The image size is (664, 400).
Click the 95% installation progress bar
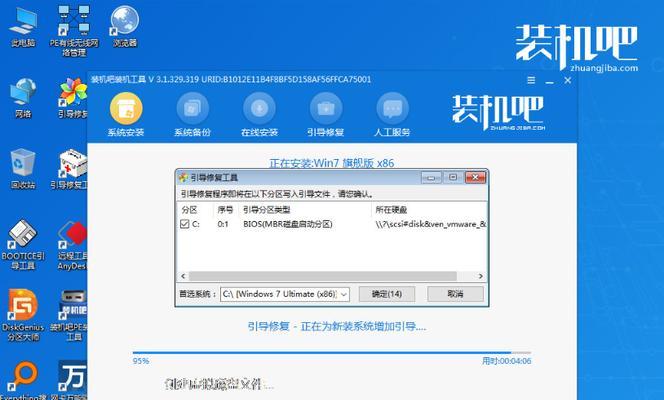(x=332, y=353)
